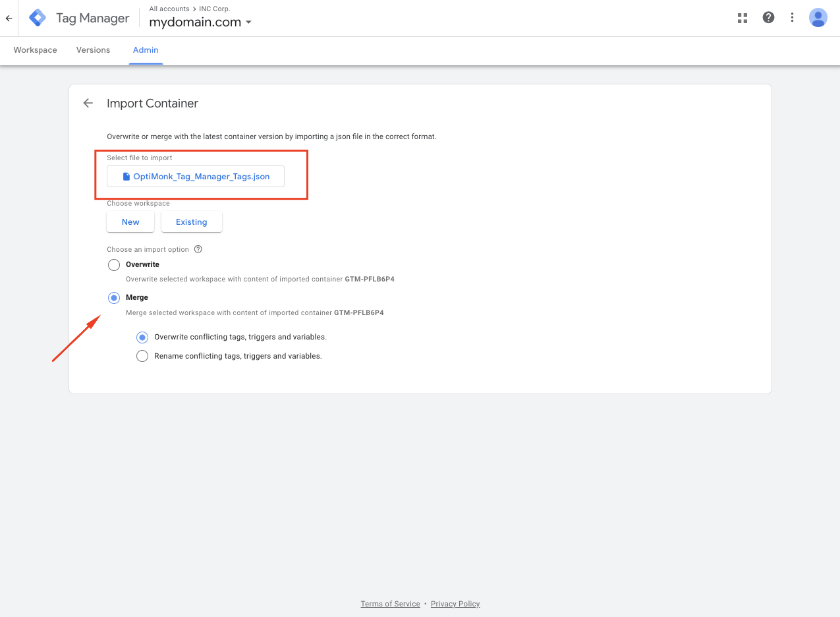Choose the New workspace button
840x617 pixels.
pyautogui.click(x=130, y=222)
